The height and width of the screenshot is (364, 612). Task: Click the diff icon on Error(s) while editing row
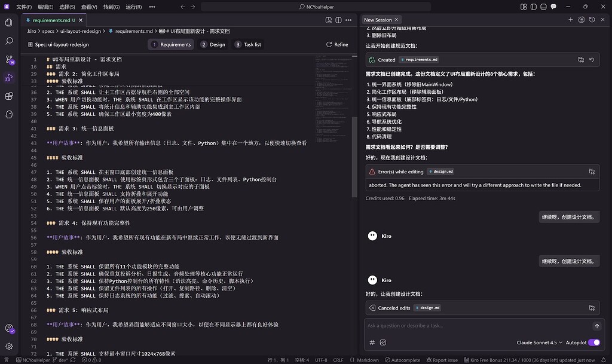[592, 172]
